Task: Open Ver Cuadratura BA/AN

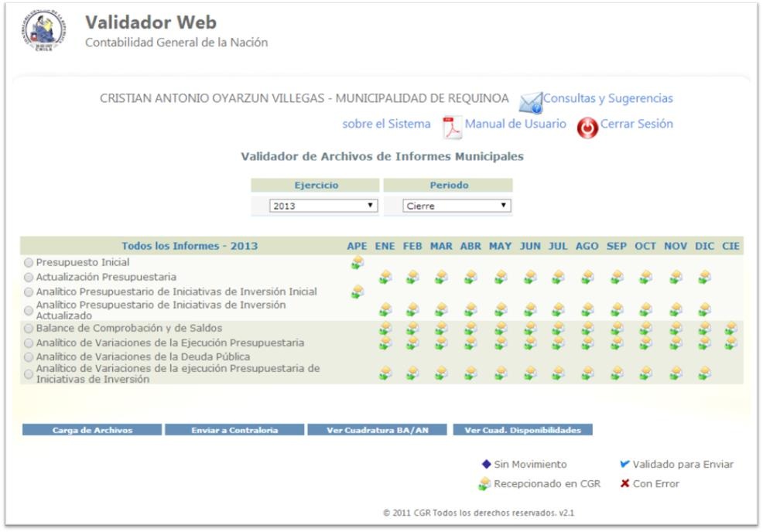Action: (x=377, y=431)
